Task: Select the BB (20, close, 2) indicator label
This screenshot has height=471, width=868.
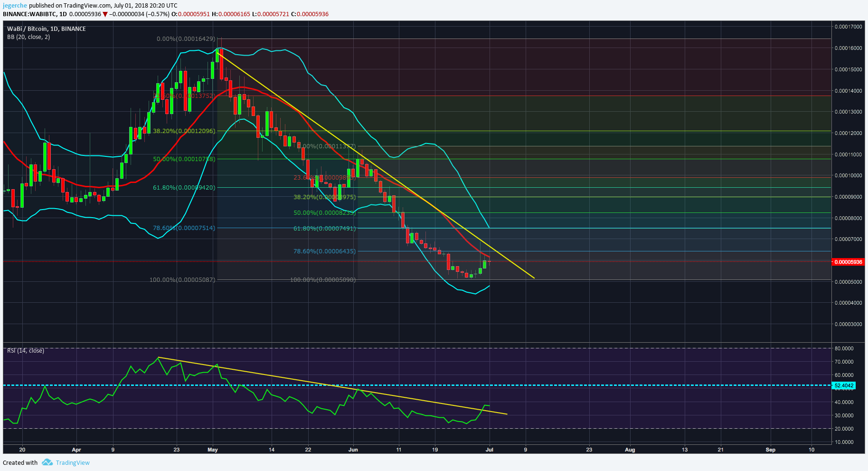Action: pos(28,37)
